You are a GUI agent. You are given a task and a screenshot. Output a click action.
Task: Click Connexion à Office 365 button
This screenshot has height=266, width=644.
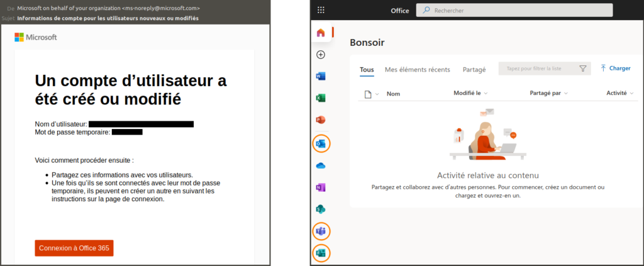pos(74,248)
